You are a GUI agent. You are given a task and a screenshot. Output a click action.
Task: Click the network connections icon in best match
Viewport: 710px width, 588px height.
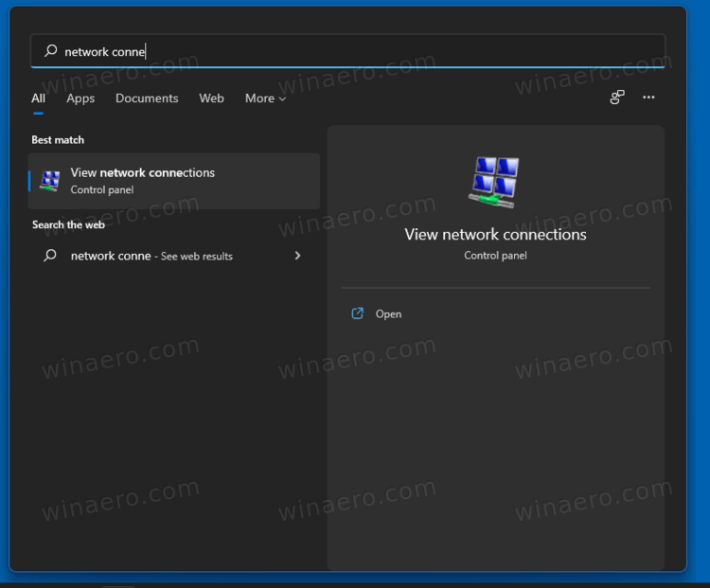[50, 181]
